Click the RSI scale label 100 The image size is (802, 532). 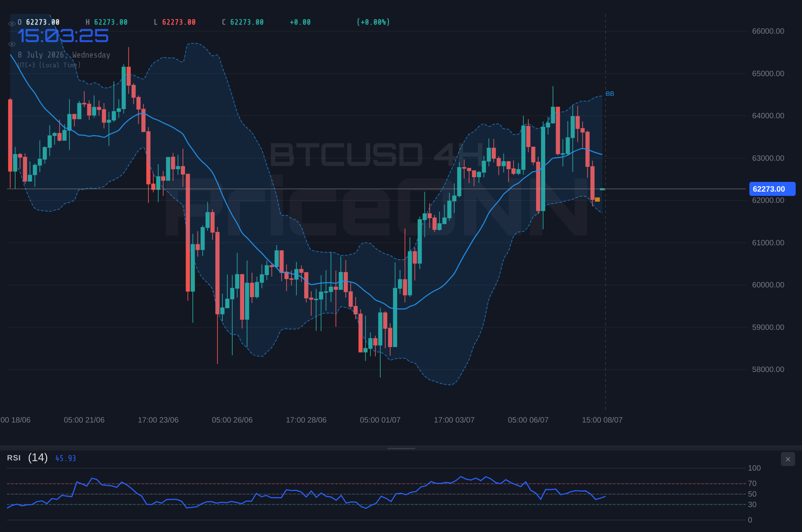coord(754,468)
